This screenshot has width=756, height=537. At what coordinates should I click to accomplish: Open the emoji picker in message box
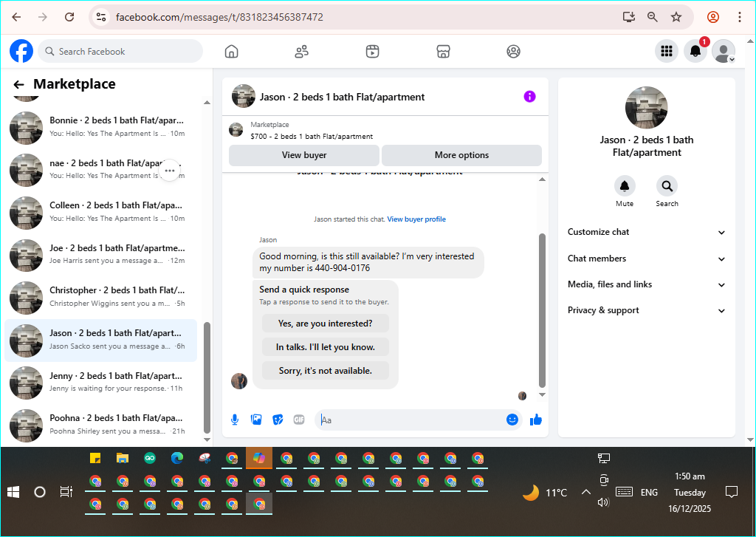[512, 420]
